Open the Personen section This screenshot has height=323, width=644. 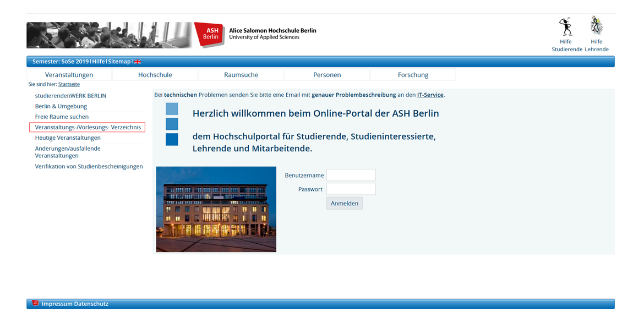click(327, 74)
